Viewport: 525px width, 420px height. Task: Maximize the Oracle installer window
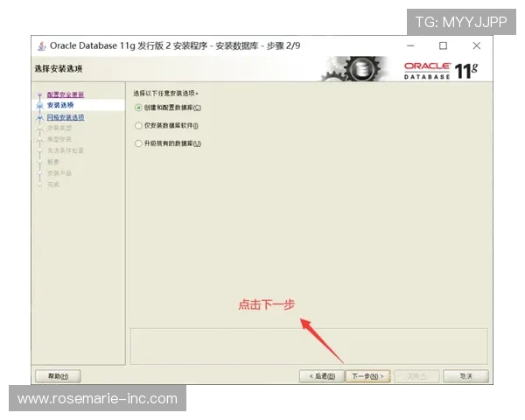click(x=443, y=45)
